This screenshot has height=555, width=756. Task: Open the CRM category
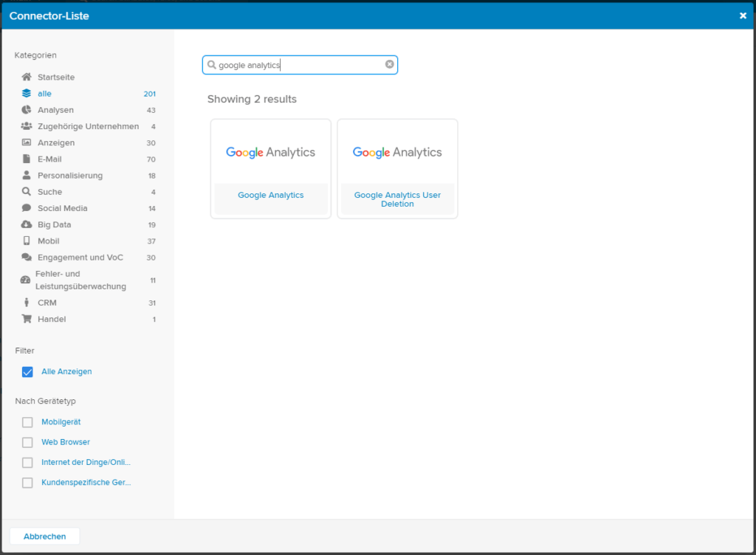[x=47, y=303]
